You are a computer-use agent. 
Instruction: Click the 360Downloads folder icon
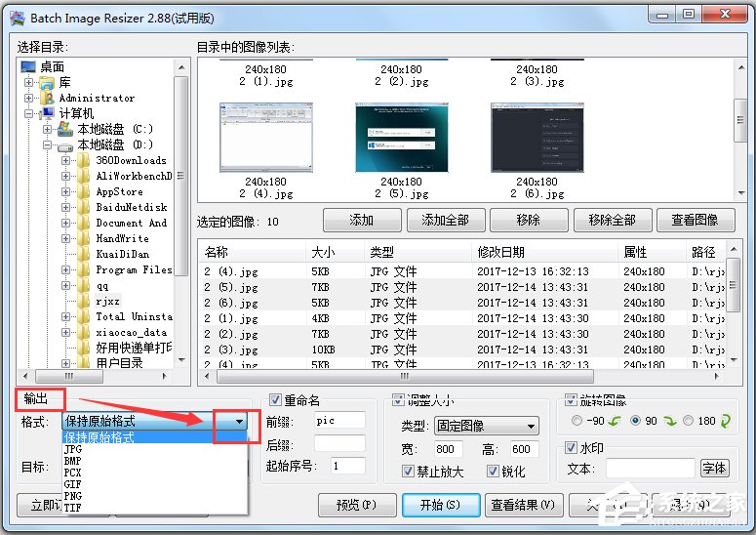[84, 160]
